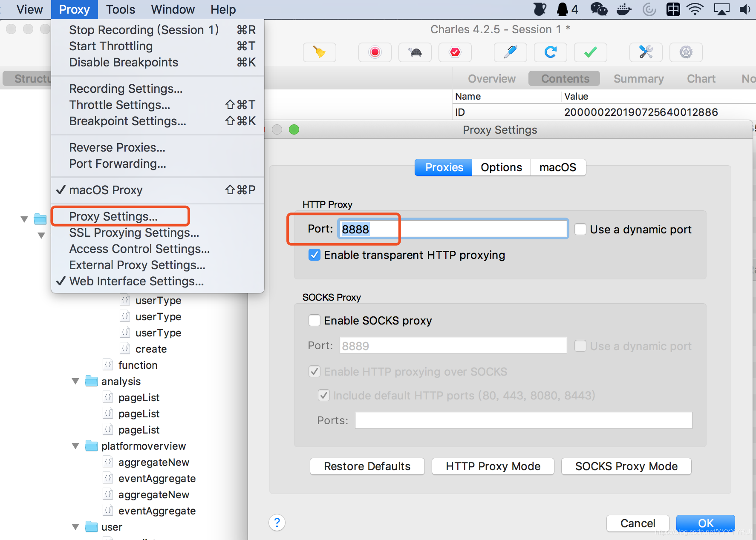Open the Tools menu

[x=121, y=9]
